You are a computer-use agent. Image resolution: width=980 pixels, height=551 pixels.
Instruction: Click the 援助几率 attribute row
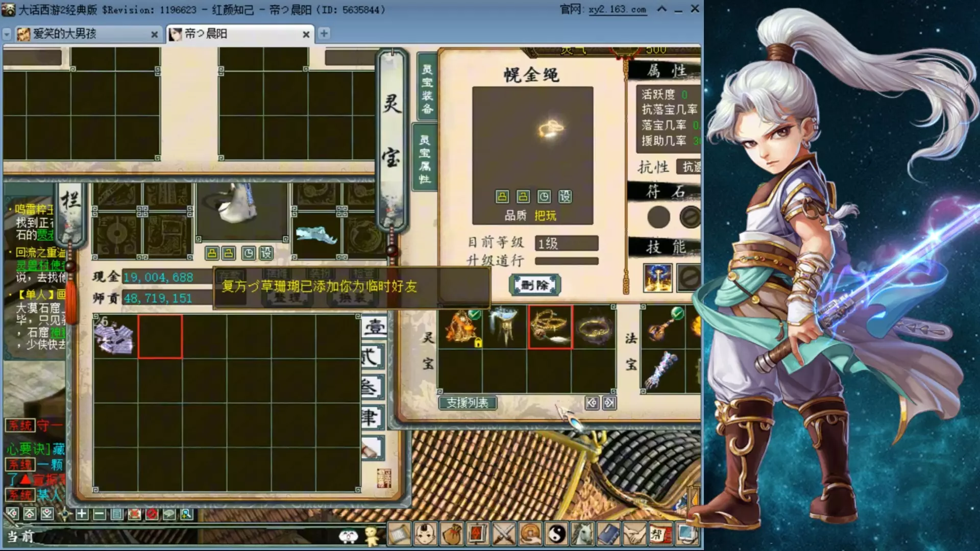670,140
